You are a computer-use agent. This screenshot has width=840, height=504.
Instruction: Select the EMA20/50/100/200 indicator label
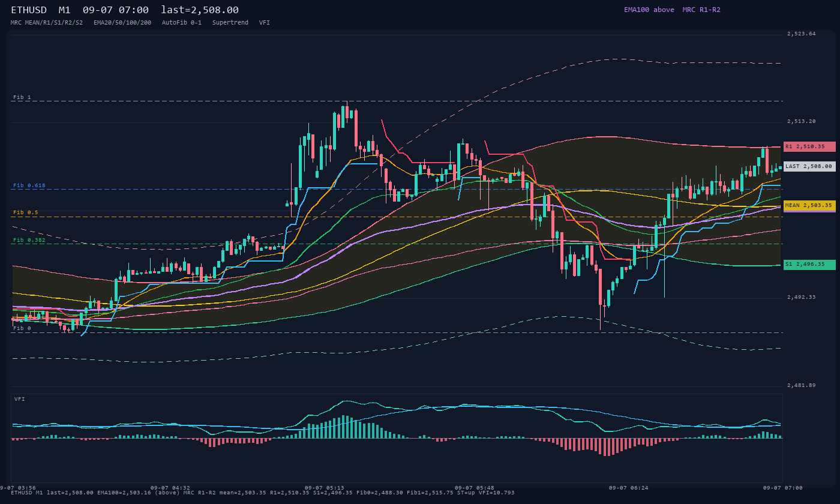click(122, 22)
